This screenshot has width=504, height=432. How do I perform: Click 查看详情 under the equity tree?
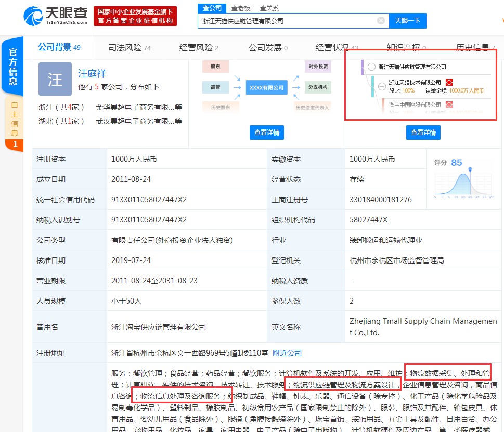point(423,133)
